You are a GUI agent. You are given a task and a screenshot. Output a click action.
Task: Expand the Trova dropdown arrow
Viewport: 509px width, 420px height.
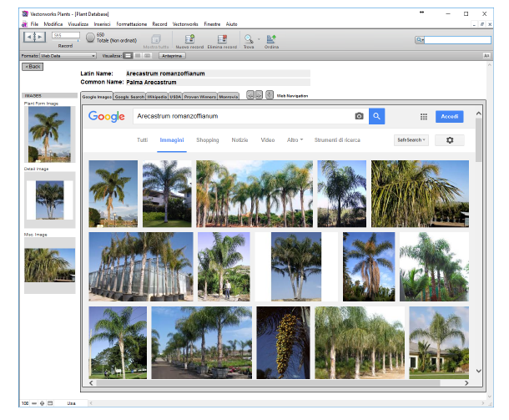click(259, 39)
